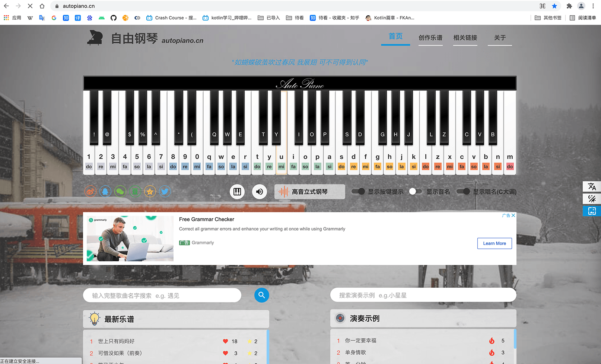Click the bookmark star in address bar
The image size is (601, 364).
click(x=554, y=6)
